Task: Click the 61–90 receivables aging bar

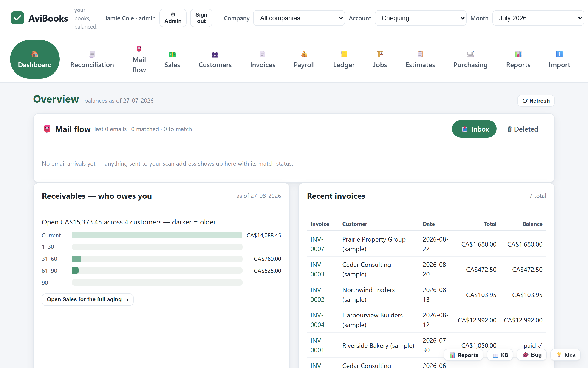Action: 157,271
